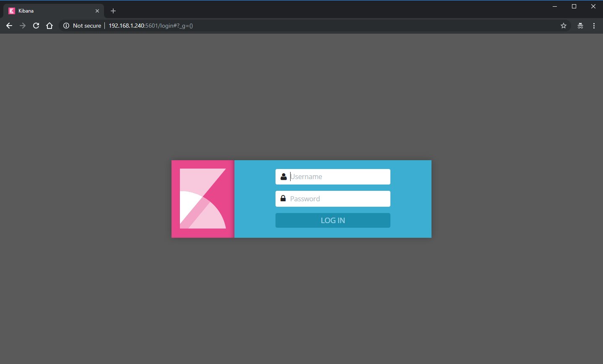The height and width of the screenshot is (364, 603).
Task: Reload the page with the refresh icon
Action: point(36,26)
